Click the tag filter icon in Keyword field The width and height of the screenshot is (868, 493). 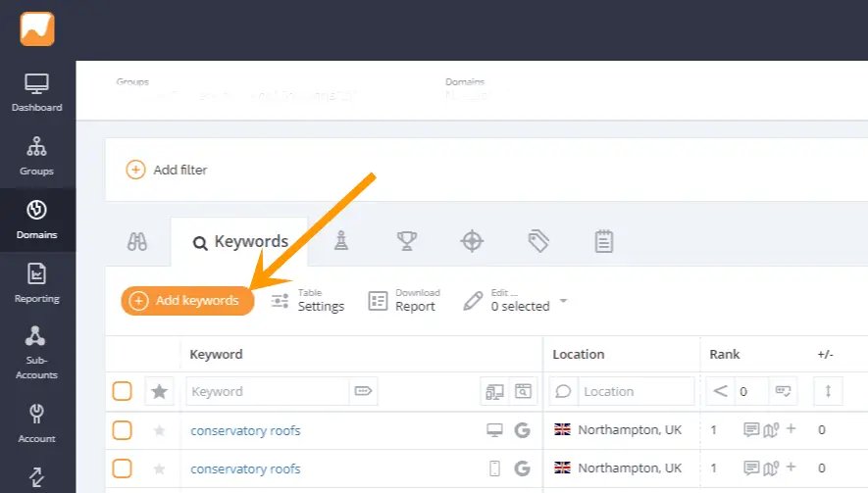363,391
